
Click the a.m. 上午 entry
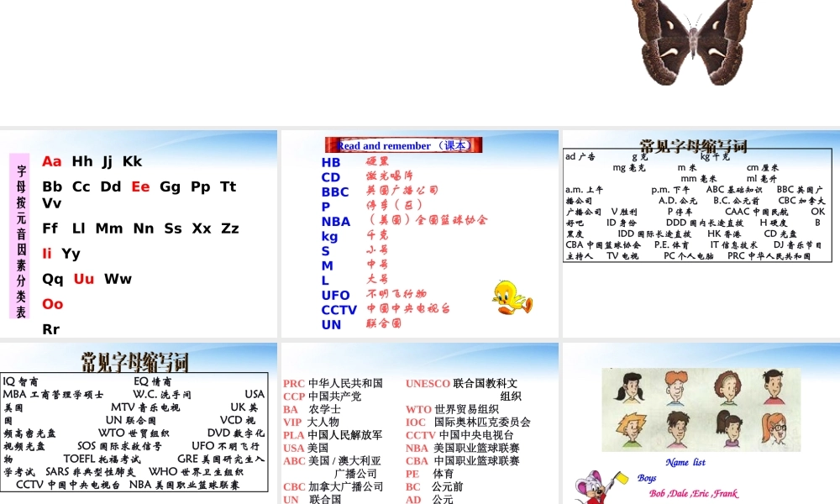pos(584,190)
